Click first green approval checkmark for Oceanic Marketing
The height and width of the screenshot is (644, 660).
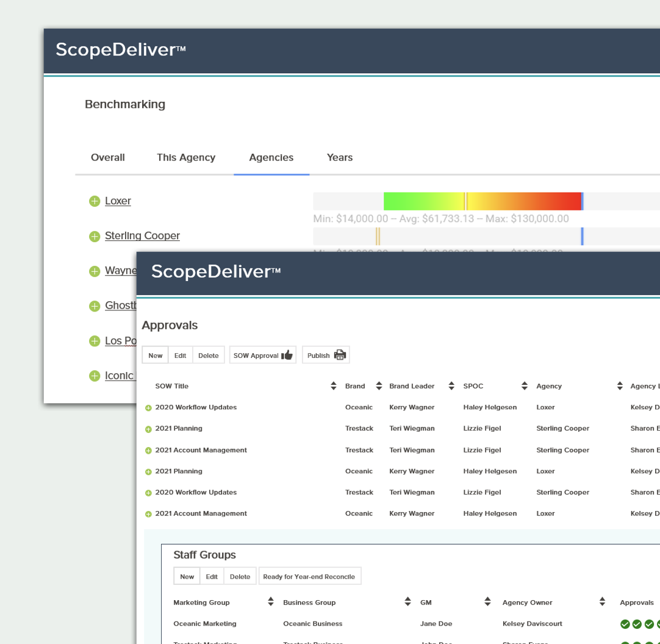[625, 624]
